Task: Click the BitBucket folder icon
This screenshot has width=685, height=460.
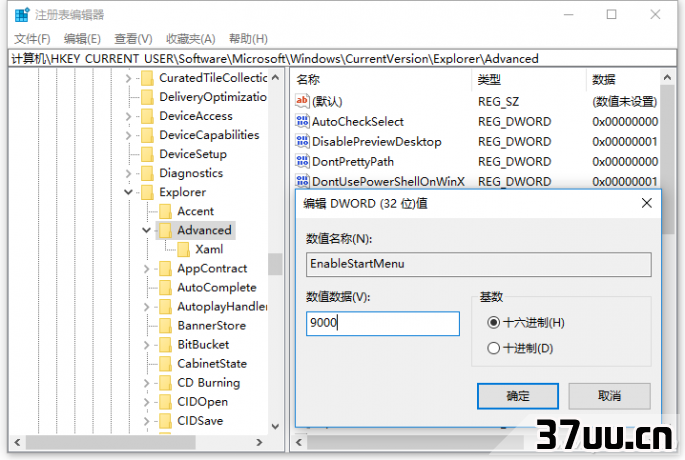Action: 166,345
